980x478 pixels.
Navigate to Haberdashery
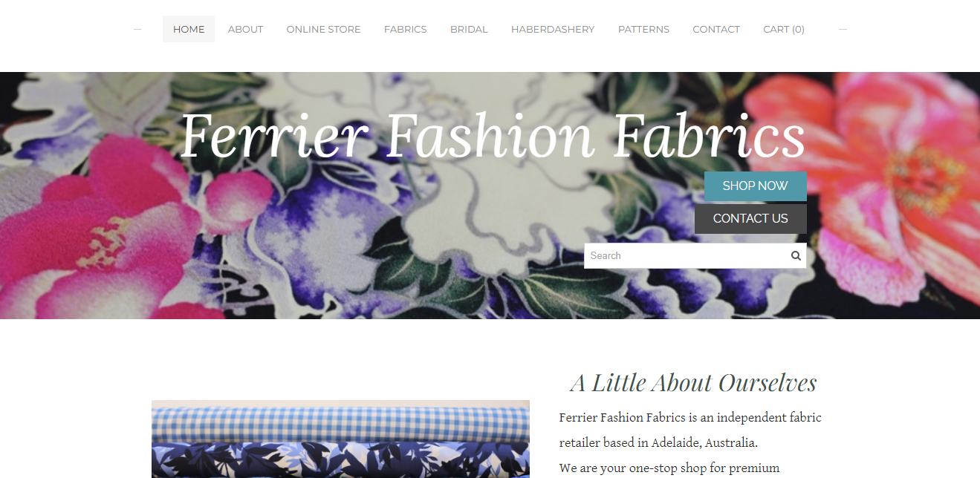click(x=553, y=29)
